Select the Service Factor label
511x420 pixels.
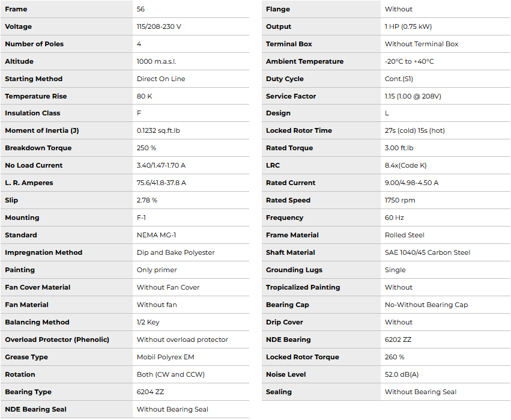291,96
